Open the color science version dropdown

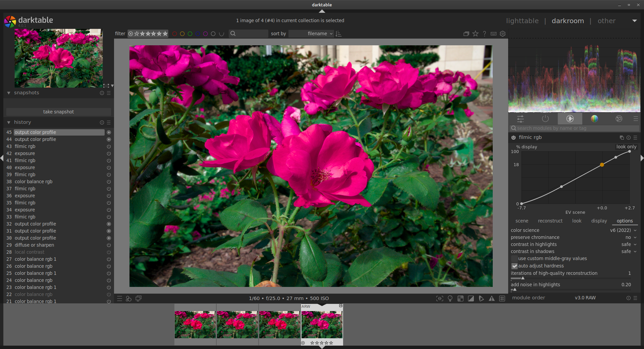click(x=623, y=230)
